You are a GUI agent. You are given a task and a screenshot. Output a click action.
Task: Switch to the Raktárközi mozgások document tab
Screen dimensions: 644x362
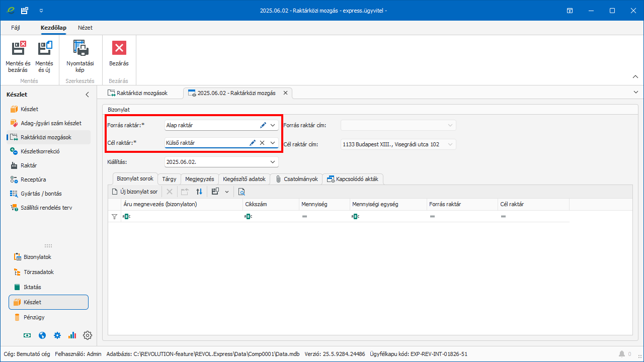pos(137,93)
